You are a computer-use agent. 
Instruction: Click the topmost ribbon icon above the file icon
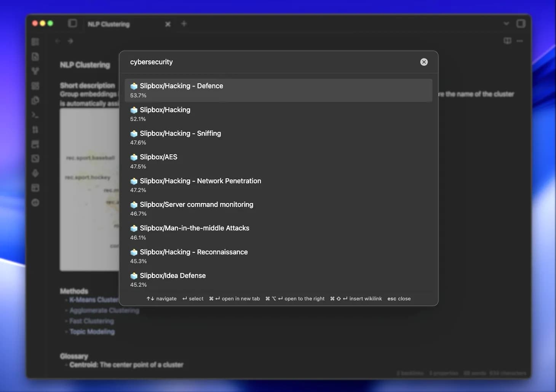tap(35, 42)
